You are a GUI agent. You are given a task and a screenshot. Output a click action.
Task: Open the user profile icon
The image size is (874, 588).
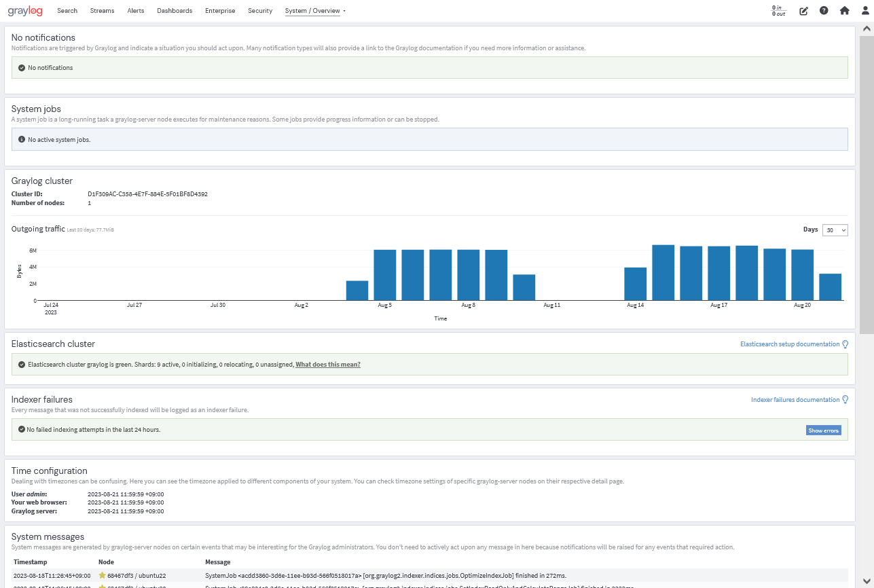tap(864, 11)
